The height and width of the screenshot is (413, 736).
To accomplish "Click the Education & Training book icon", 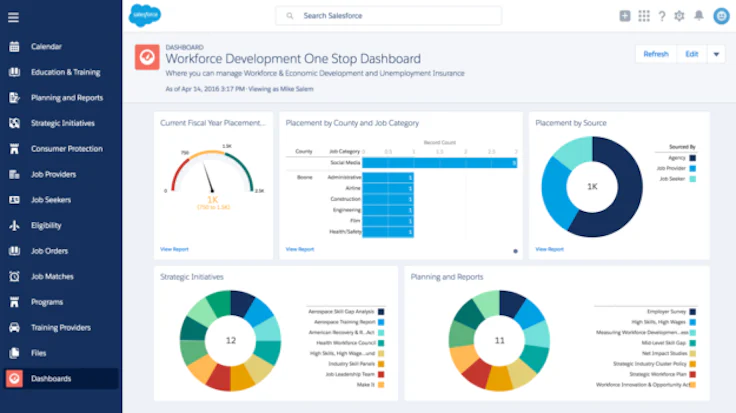I will (14, 72).
